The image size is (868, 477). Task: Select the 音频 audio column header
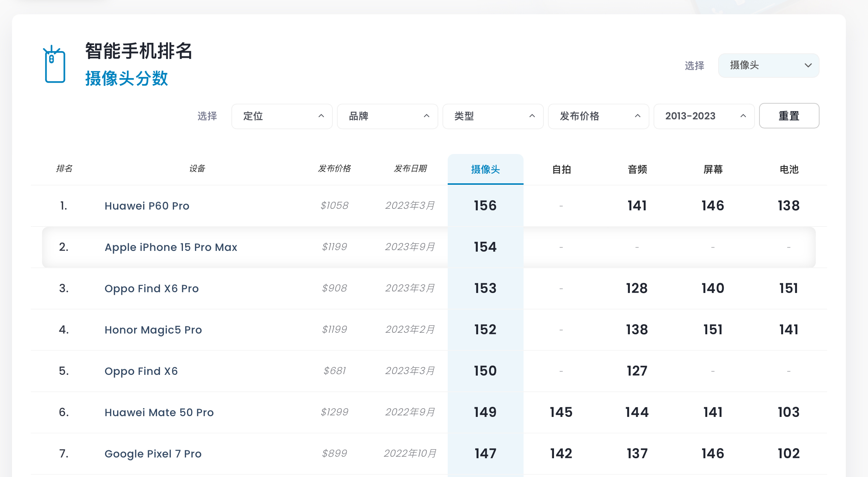click(x=637, y=169)
